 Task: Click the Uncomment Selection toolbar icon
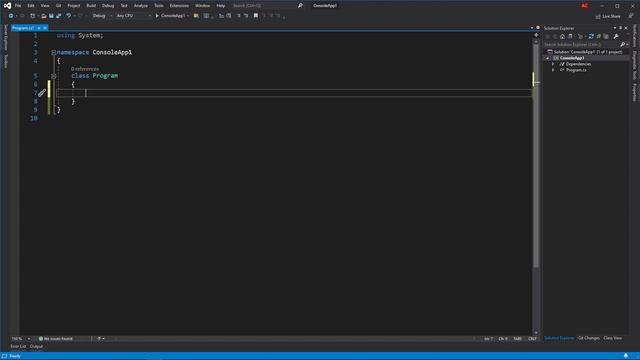(x=246, y=16)
